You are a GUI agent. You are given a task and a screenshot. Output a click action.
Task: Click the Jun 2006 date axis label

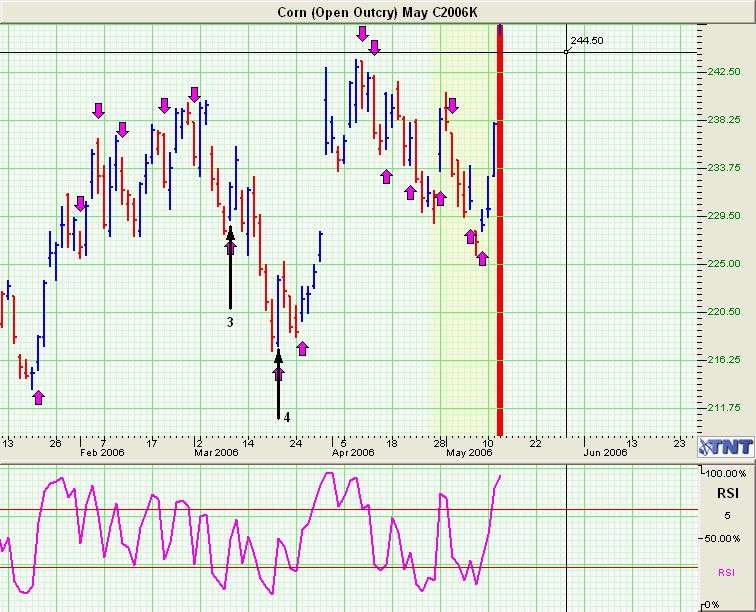[605, 452]
